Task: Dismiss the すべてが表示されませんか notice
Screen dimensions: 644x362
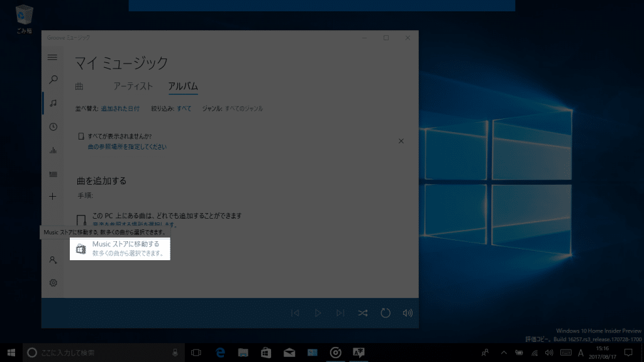Action: [401, 141]
